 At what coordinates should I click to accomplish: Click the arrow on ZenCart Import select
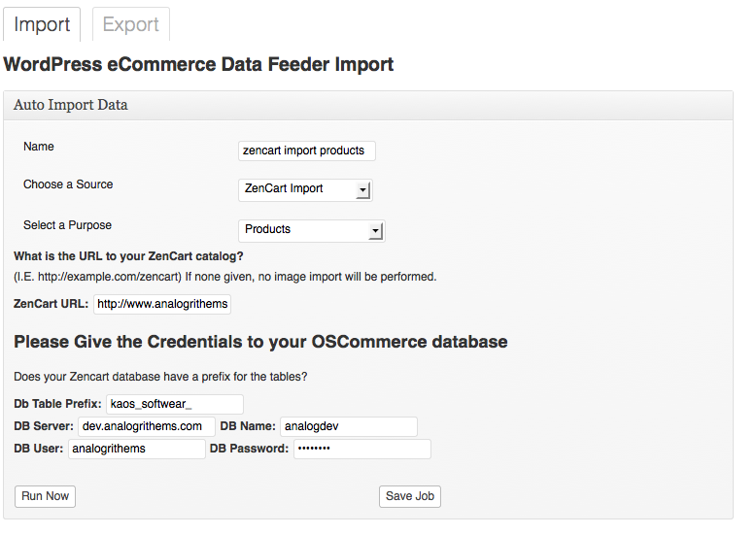click(362, 189)
